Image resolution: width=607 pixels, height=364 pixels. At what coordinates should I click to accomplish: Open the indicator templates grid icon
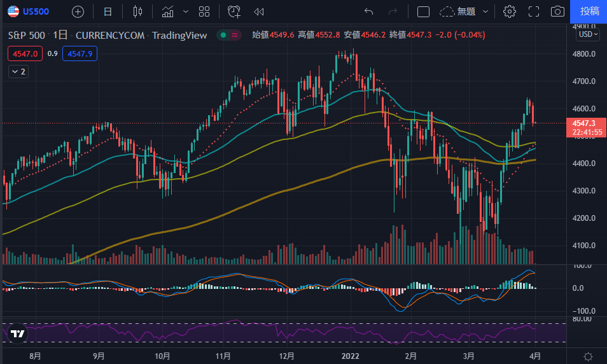click(204, 11)
